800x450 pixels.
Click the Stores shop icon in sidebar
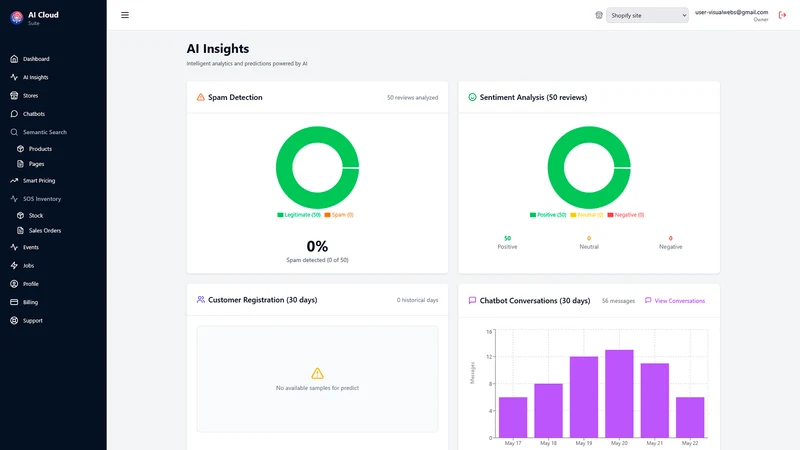click(14, 95)
